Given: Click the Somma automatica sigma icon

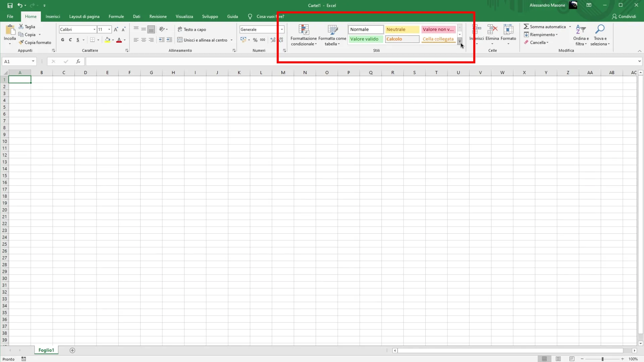Looking at the screenshot, I should 526,26.
